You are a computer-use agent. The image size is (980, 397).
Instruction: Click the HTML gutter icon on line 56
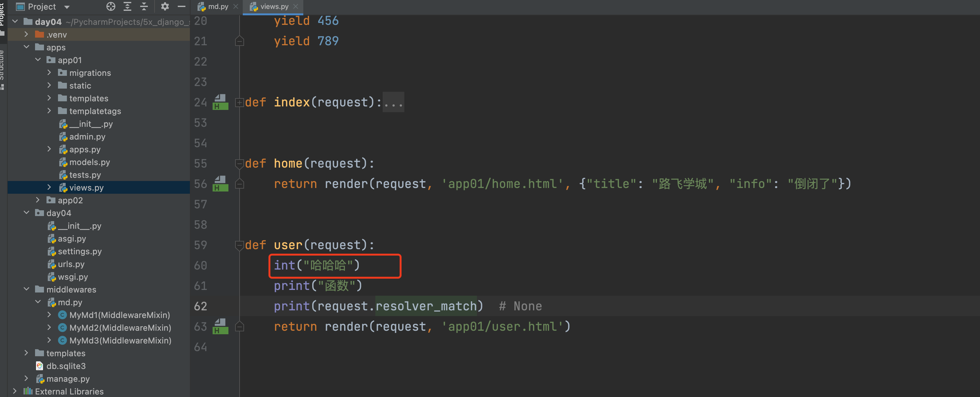point(220,184)
